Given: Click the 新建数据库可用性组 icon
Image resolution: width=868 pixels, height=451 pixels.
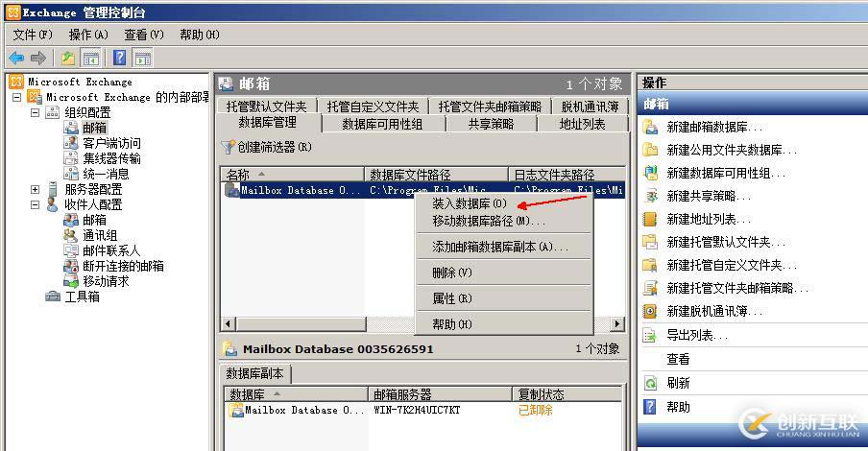Looking at the screenshot, I should point(650,173).
